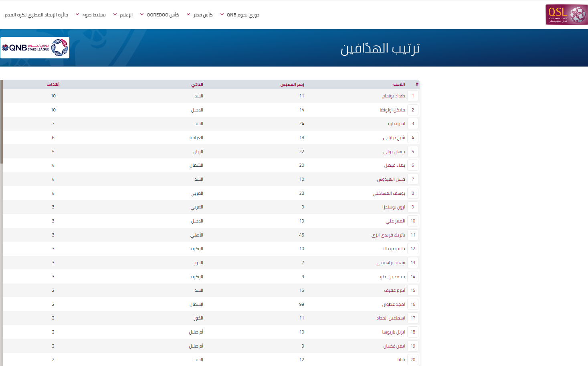Expand the chevron beside دوري نجوم QNB

click(x=222, y=14)
